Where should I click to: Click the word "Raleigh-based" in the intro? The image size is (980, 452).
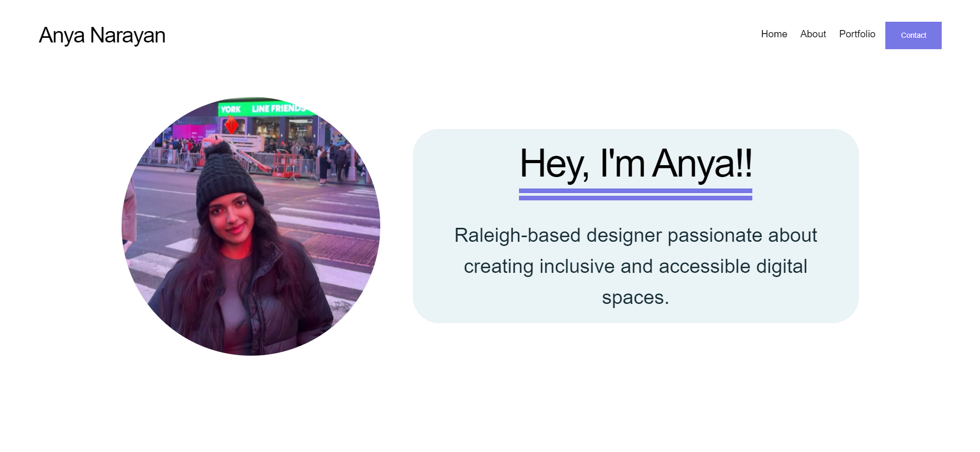(517, 236)
